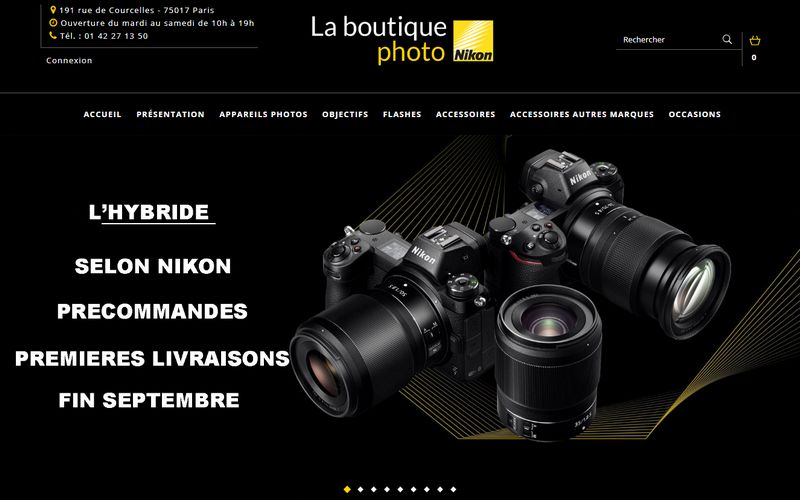Select the second carousel slide dot
Viewport: 800px width, 500px height.
(x=361, y=489)
